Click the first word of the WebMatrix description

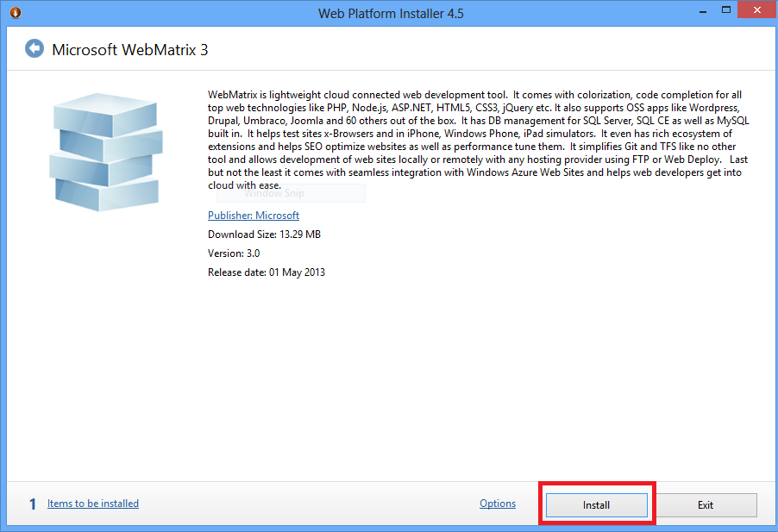[x=232, y=95]
